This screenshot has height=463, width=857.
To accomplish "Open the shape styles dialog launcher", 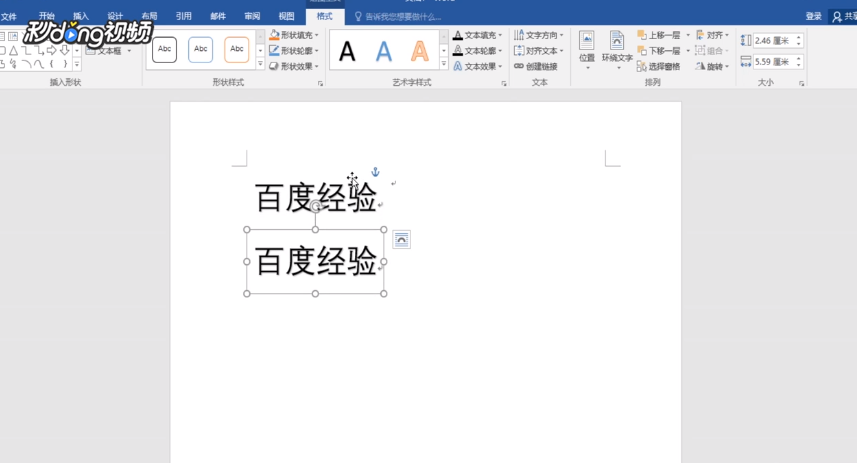I will [320, 84].
